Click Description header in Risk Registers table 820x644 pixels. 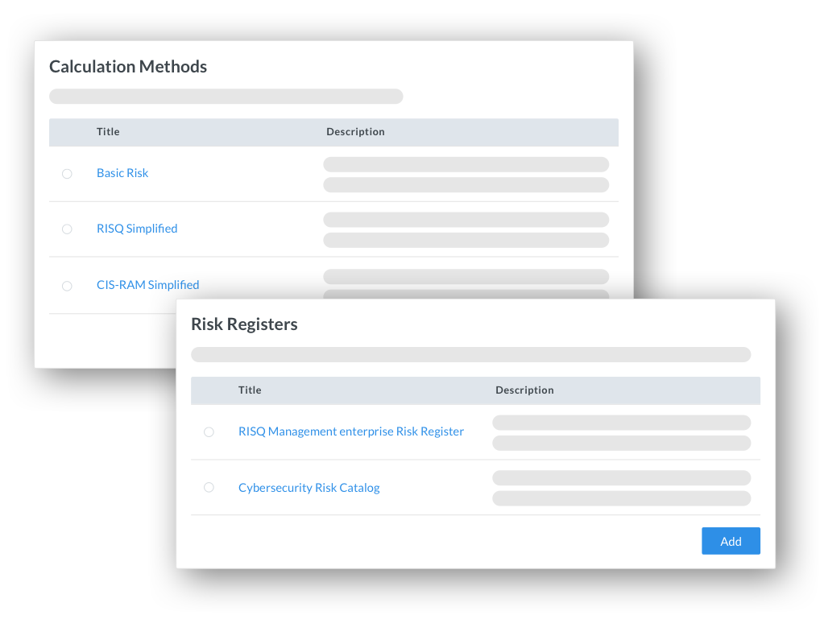point(524,390)
